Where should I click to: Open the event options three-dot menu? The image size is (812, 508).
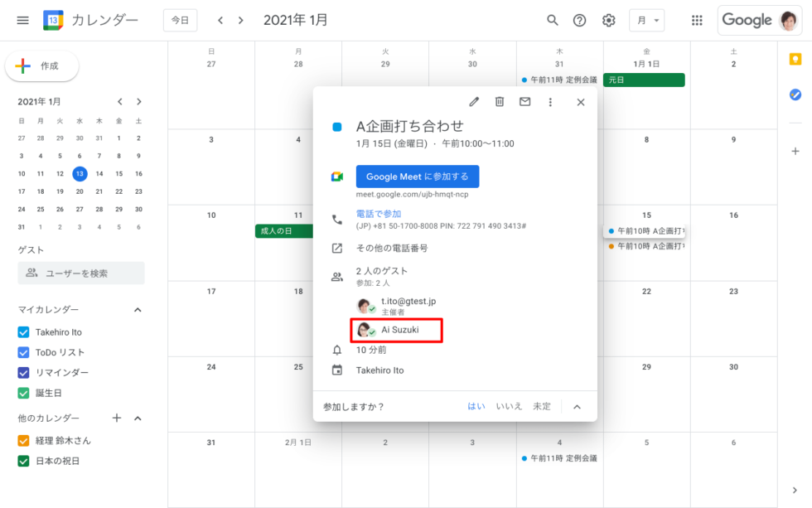coord(550,102)
